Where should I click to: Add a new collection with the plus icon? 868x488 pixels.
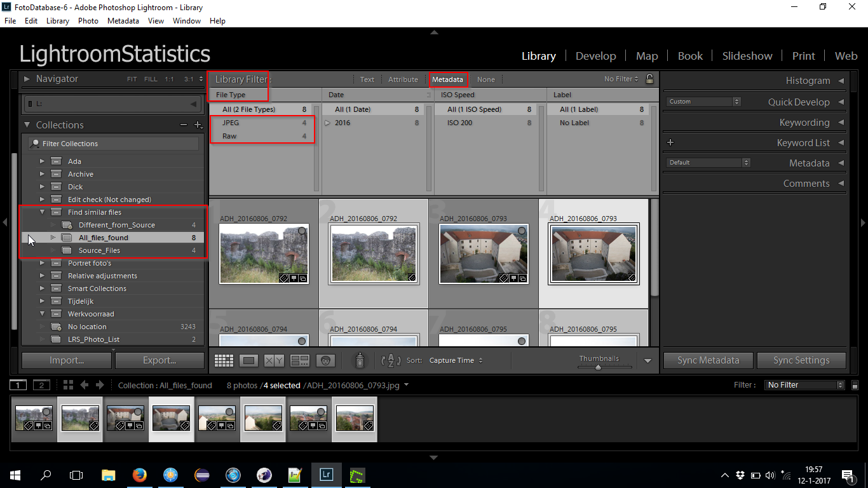click(198, 125)
